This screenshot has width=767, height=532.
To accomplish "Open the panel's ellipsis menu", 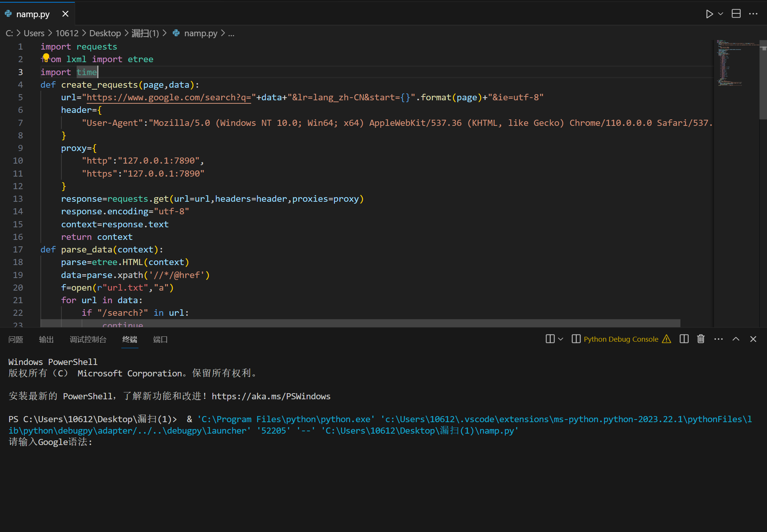I will (719, 339).
